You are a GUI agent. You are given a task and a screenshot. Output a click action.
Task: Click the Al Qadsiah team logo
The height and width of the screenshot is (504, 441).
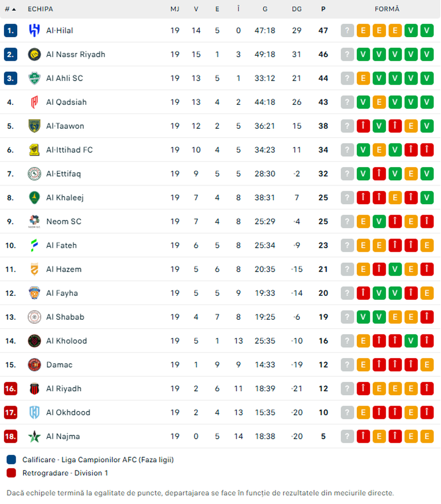[34, 102]
